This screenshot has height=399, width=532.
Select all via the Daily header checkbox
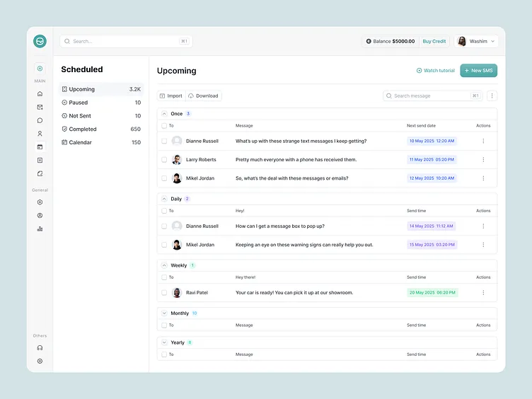click(164, 211)
